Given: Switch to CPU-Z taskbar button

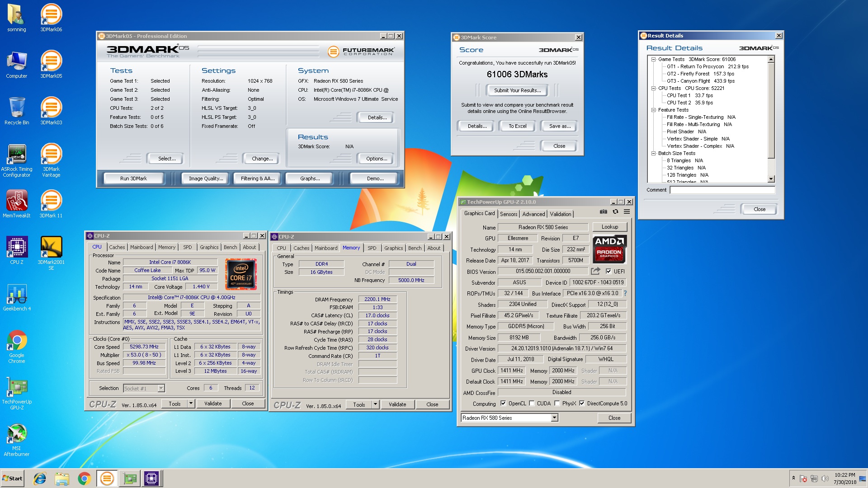Looking at the screenshot, I should point(151,479).
